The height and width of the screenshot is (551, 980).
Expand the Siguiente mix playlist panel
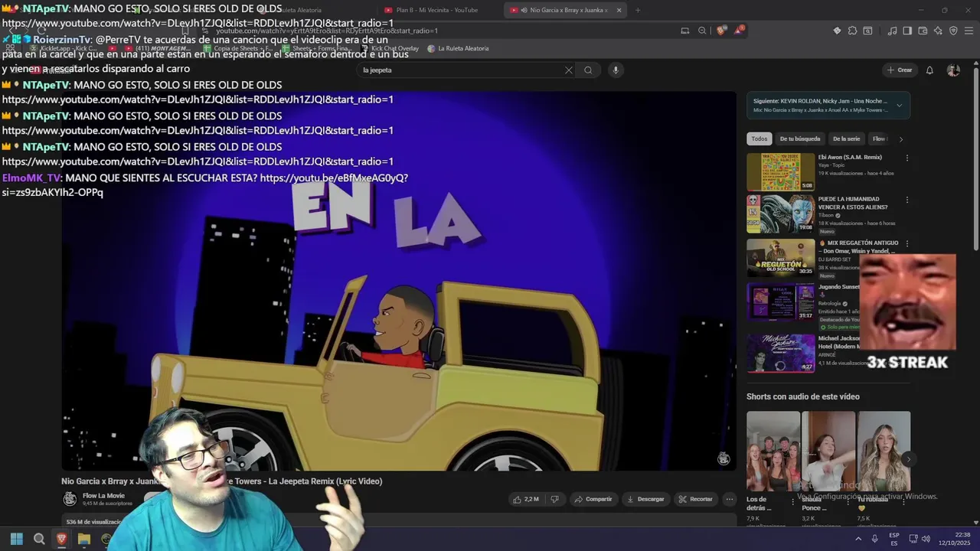(x=899, y=105)
